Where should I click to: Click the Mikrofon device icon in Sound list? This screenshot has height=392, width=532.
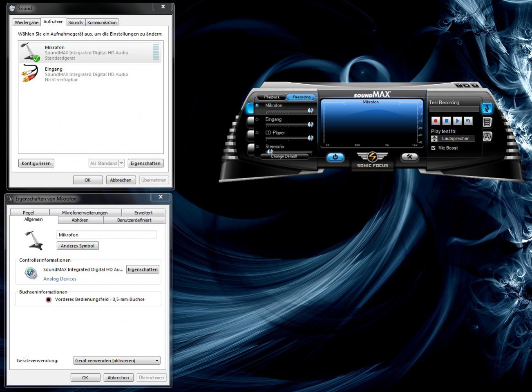(31, 52)
